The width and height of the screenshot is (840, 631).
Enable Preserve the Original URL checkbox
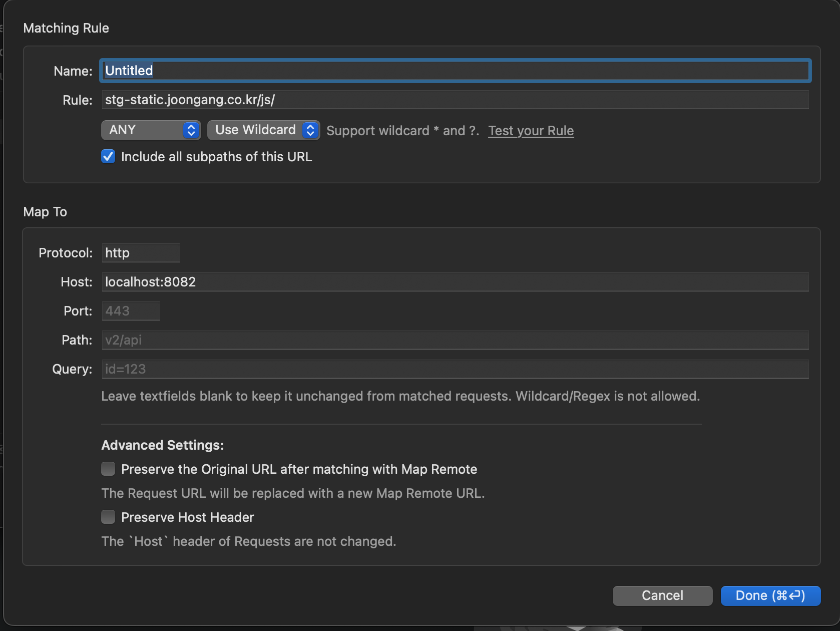tap(108, 469)
